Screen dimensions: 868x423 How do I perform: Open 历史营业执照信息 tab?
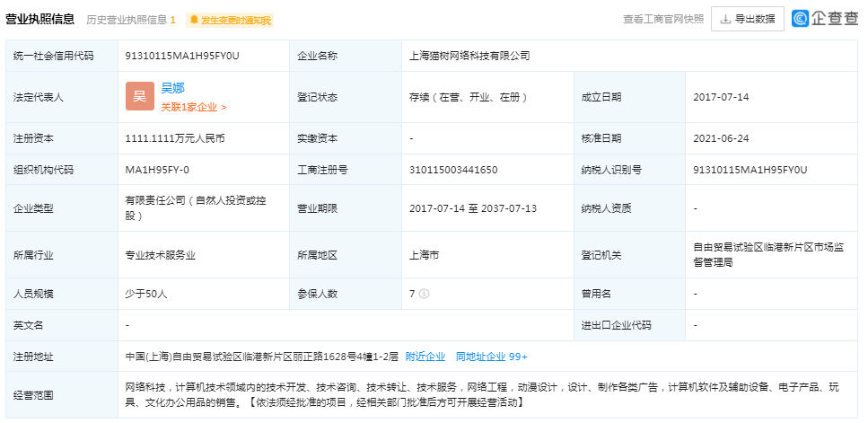point(131,20)
